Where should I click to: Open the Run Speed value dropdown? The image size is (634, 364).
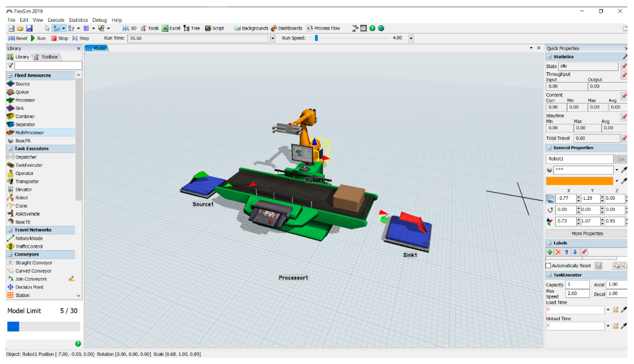coord(411,38)
